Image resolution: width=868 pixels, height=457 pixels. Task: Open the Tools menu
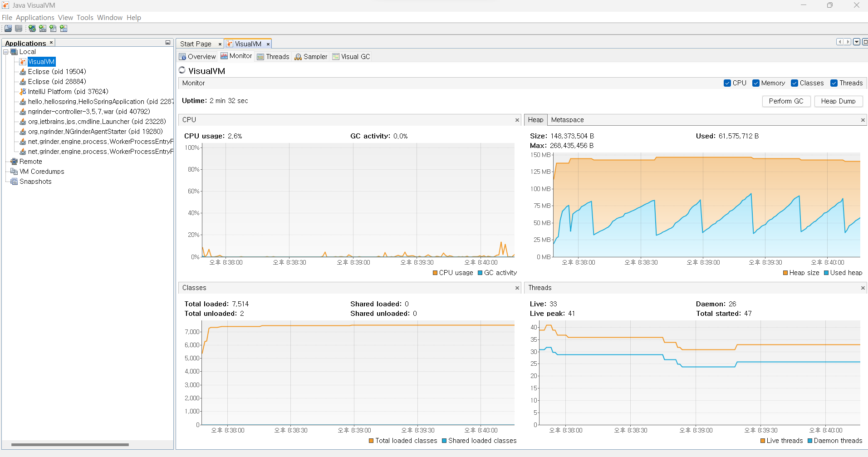[85, 18]
